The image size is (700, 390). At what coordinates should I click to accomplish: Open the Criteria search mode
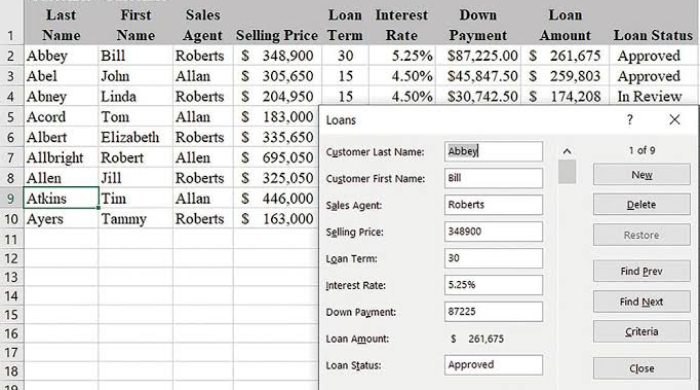tap(642, 332)
